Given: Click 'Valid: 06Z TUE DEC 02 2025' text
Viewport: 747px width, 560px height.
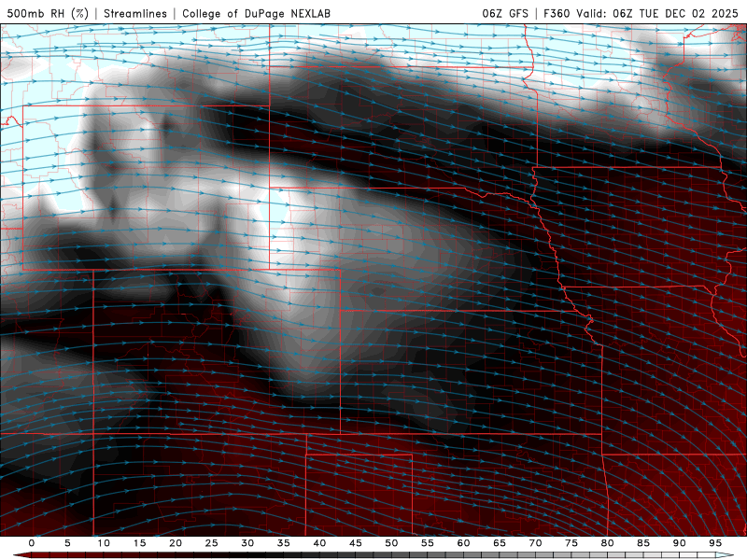Looking at the screenshot, I should click(657, 13).
